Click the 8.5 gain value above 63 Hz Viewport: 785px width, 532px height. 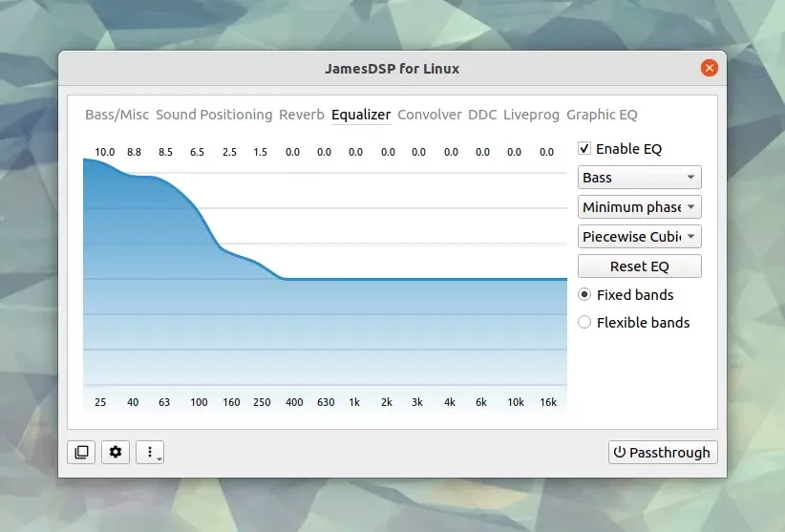pos(166,152)
